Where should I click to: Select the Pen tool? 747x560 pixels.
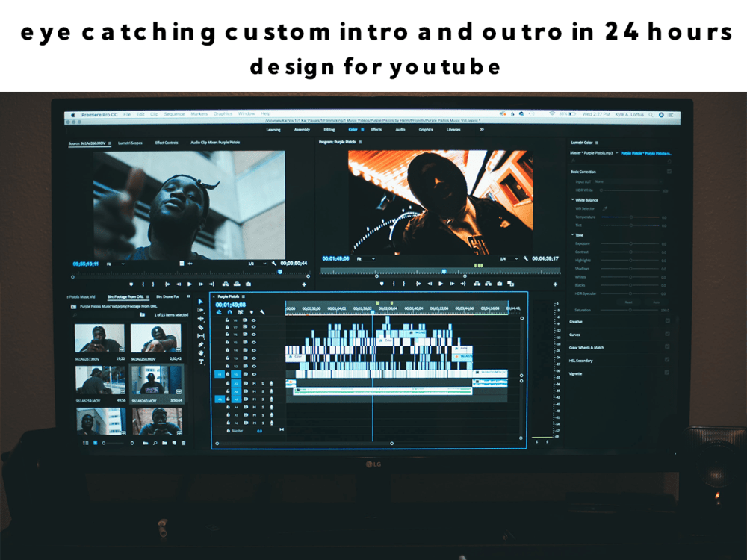pos(200,344)
